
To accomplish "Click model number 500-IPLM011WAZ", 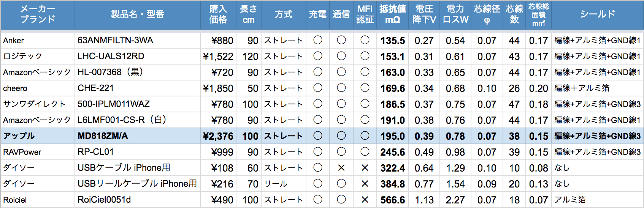I will [114, 104].
